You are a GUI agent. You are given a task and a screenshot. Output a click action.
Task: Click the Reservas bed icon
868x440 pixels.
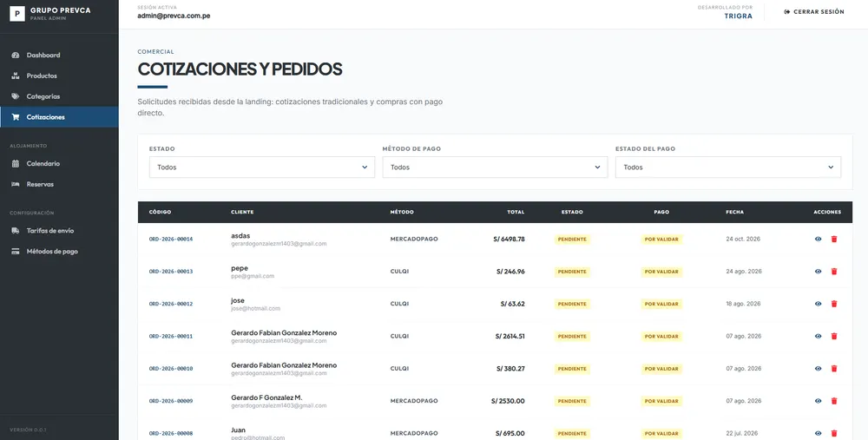click(16, 184)
